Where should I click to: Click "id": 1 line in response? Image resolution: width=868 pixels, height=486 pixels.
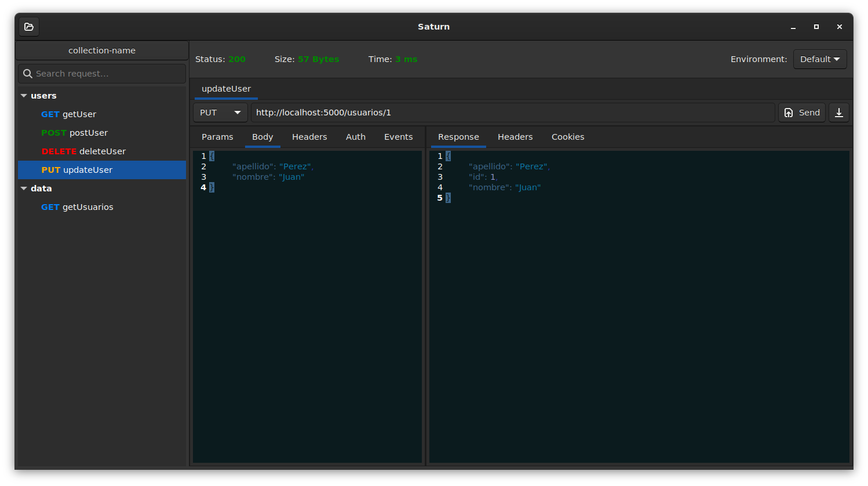[x=483, y=177]
